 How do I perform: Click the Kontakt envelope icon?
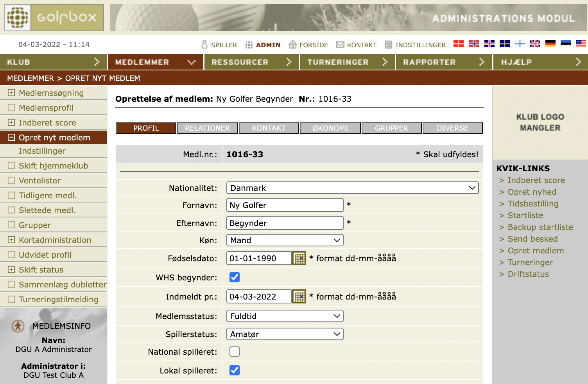click(340, 45)
